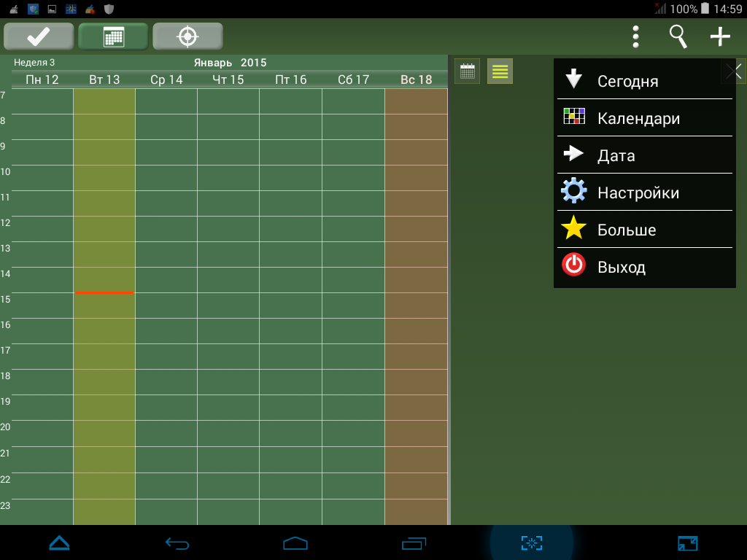Viewport: 747px width, 560px height.
Task: Open Android recent apps button
Action: (414, 542)
